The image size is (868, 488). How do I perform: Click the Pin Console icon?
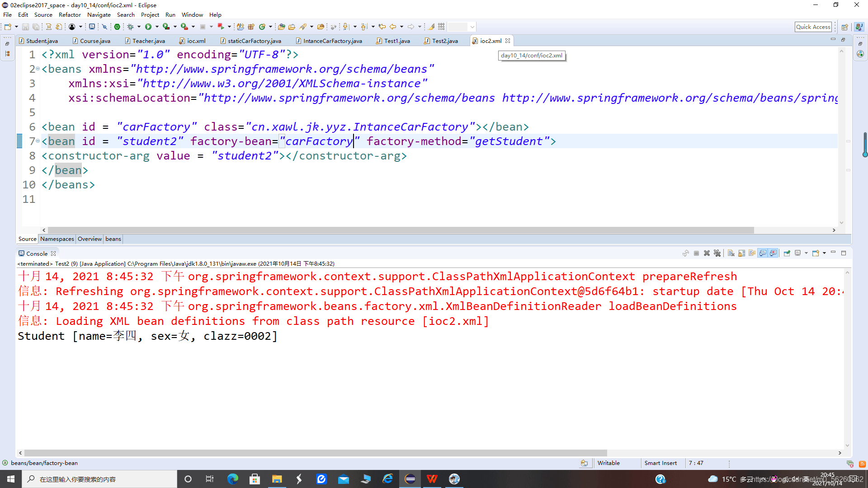click(x=787, y=253)
